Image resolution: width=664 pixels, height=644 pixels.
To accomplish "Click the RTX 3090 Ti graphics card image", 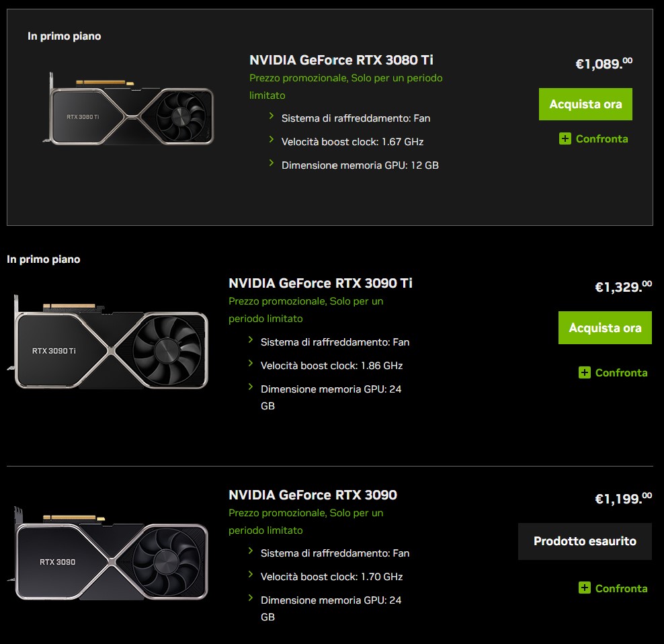I will [111, 345].
